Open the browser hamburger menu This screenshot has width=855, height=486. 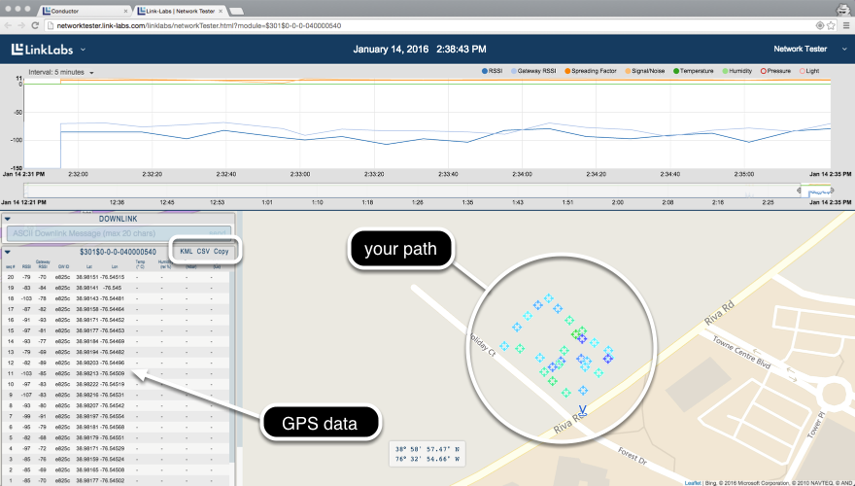coord(846,24)
